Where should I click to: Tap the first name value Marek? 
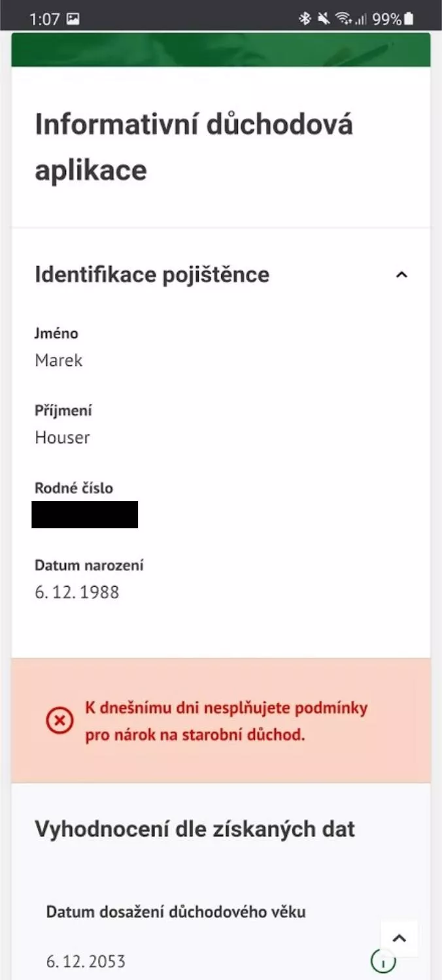pyautogui.click(x=59, y=361)
